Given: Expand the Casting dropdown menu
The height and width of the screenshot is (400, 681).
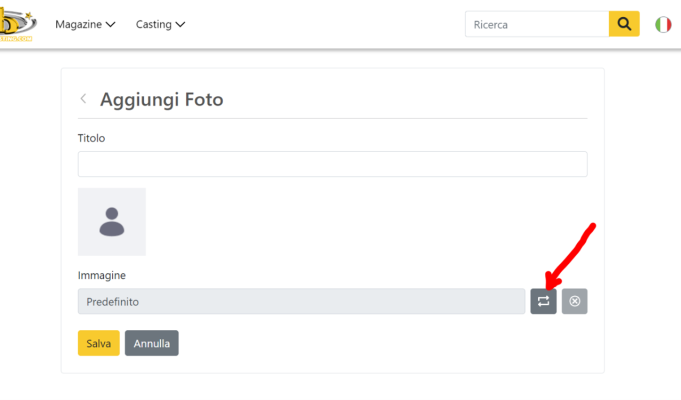Looking at the screenshot, I should click(160, 24).
